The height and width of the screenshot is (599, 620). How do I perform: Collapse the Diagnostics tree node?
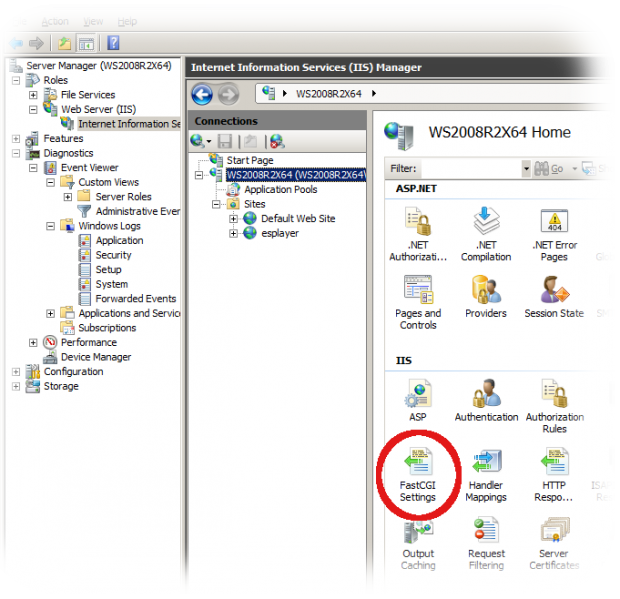(x=16, y=154)
